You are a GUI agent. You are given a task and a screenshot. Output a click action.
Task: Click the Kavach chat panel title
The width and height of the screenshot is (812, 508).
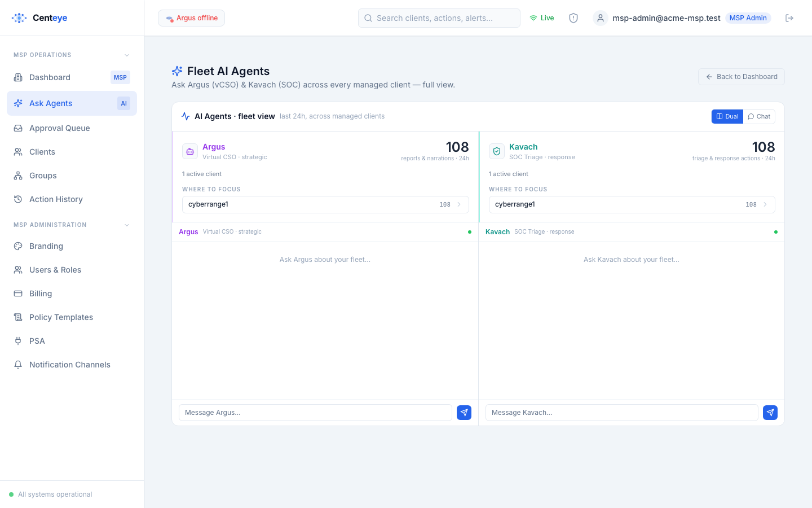497,232
